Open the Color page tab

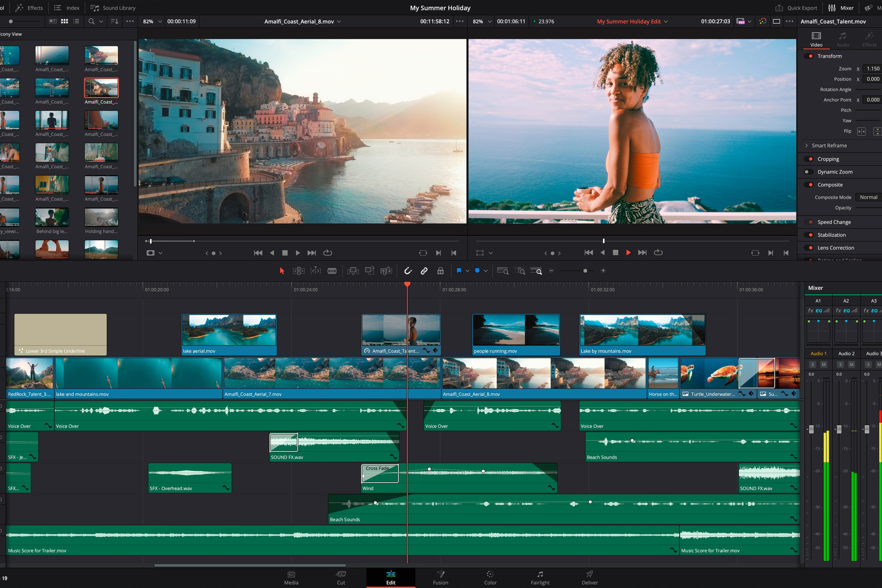tap(490, 577)
